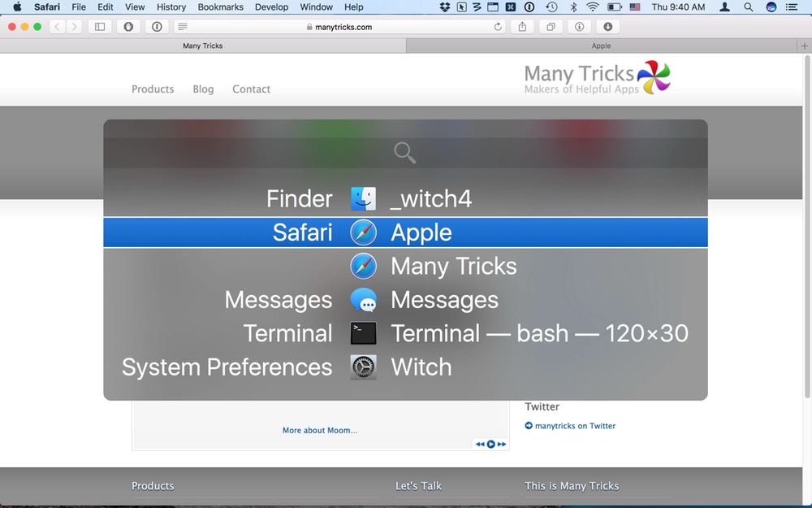
Task: Click This is Many Tricks footer heading
Action: (572, 486)
